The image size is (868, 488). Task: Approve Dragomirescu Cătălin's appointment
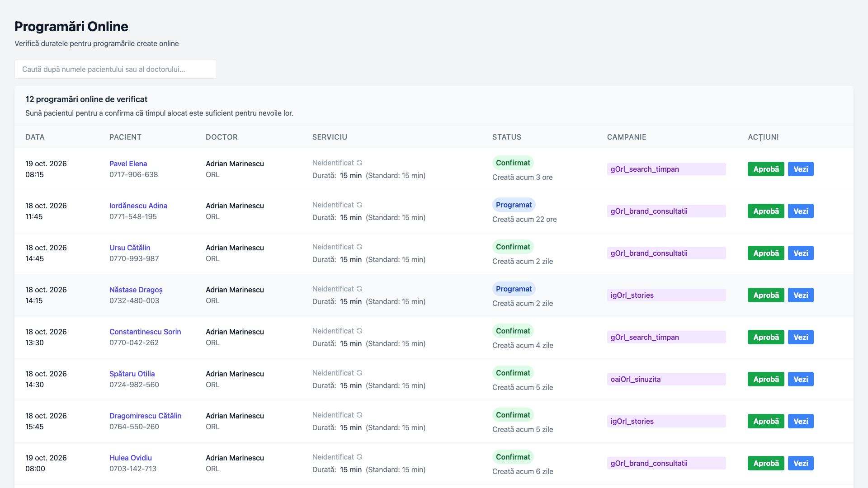click(x=766, y=421)
